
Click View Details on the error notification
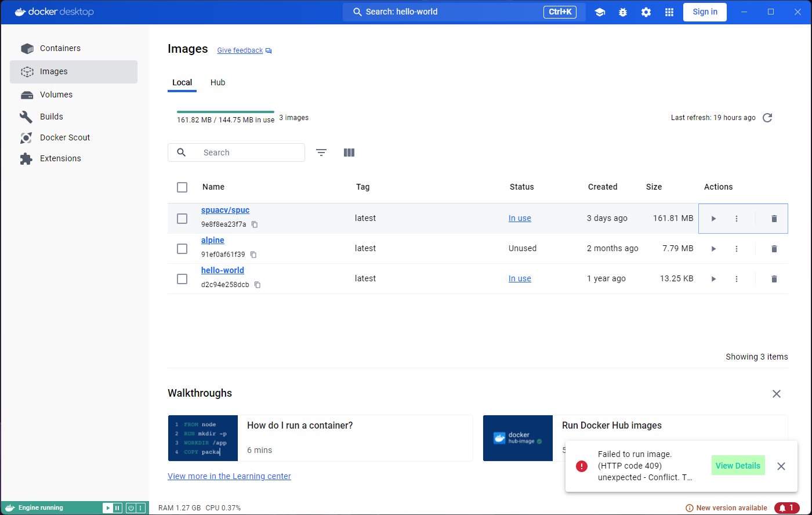(738, 466)
